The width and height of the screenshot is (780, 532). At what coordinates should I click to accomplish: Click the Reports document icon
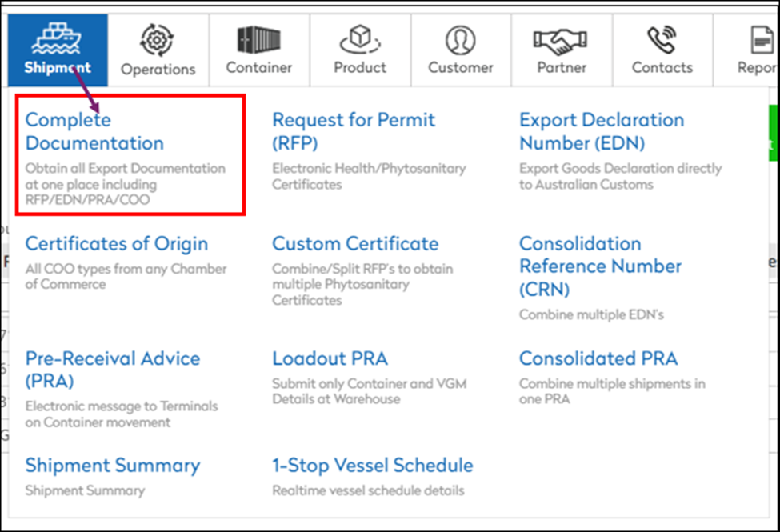[762, 40]
